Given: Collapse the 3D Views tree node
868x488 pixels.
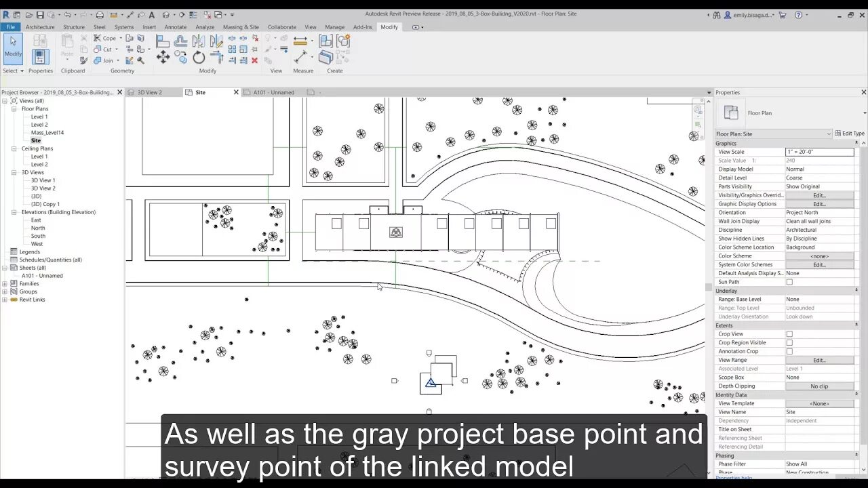Looking at the screenshot, I should [14, 172].
